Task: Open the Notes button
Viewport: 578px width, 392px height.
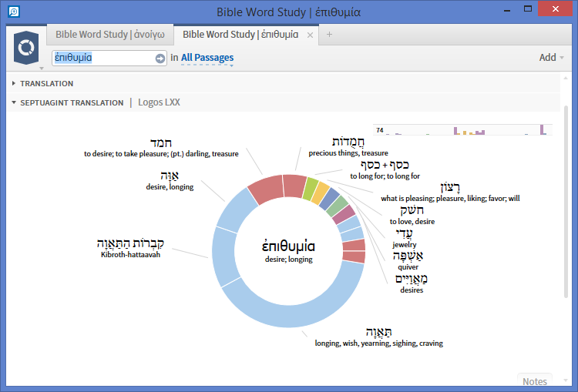Action: coord(535,381)
